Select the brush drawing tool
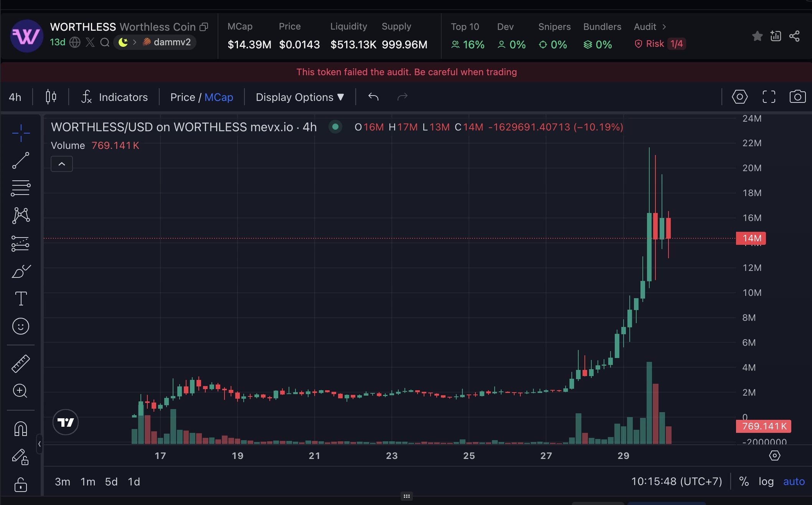The width and height of the screenshot is (812, 505). click(x=21, y=271)
